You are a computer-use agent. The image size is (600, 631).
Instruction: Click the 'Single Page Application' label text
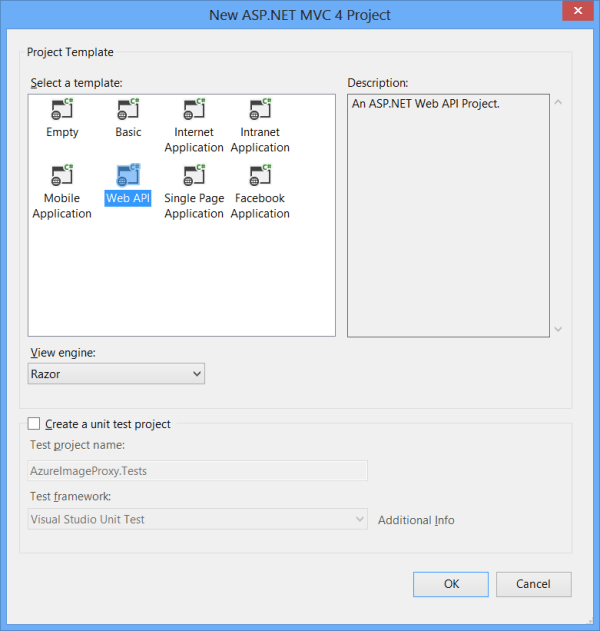[x=194, y=206]
